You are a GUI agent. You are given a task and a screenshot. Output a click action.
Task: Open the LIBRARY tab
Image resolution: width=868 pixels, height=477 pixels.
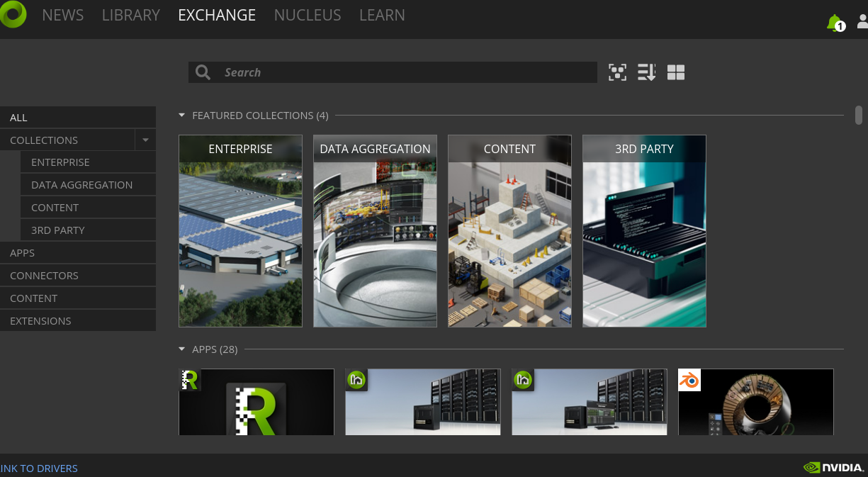131,15
